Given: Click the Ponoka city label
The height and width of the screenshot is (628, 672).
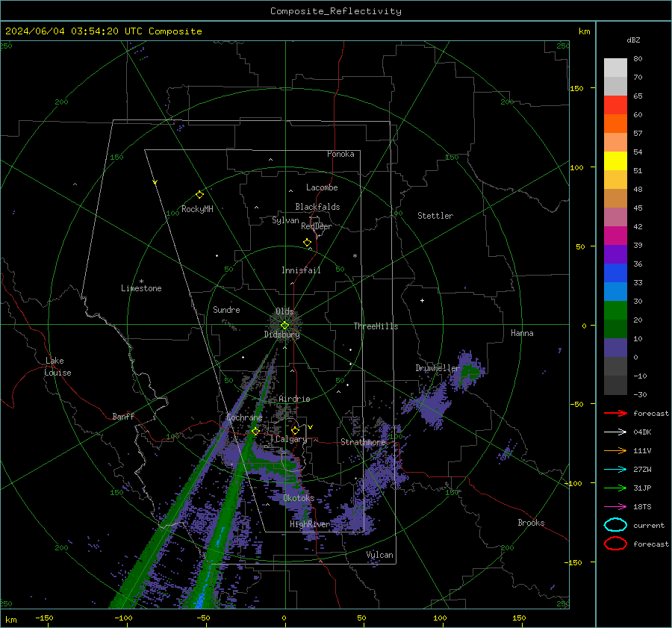Looking at the screenshot, I should point(340,154).
